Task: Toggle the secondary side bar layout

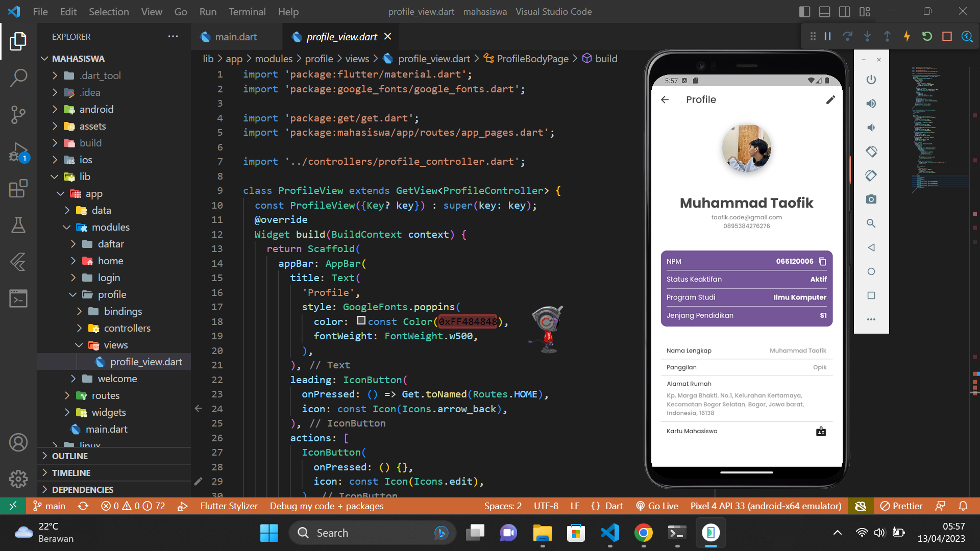Action: (845, 11)
